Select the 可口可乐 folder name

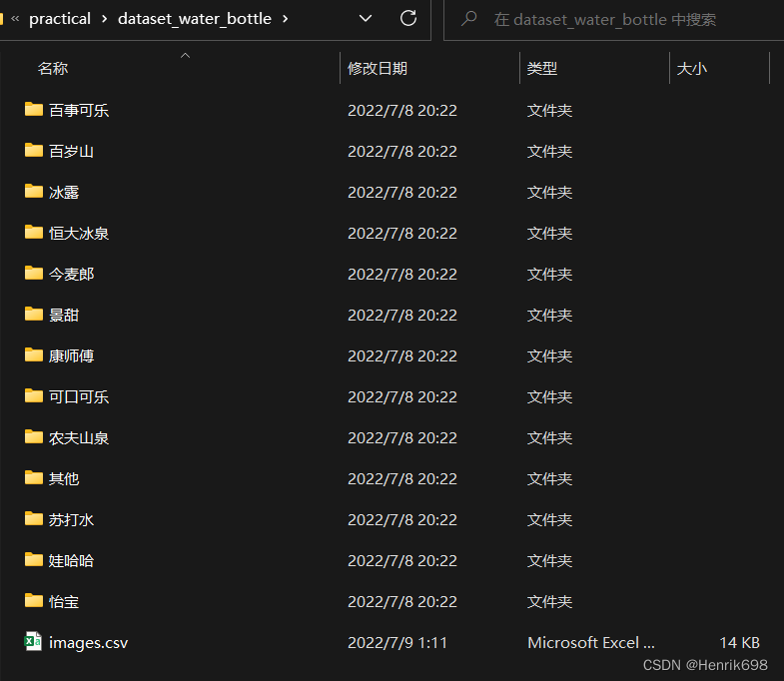pos(79,397)
